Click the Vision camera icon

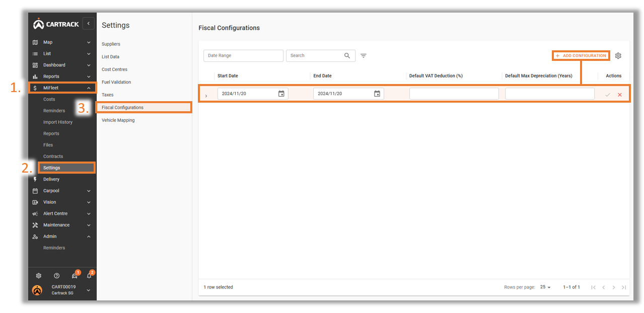click(35, 202)
